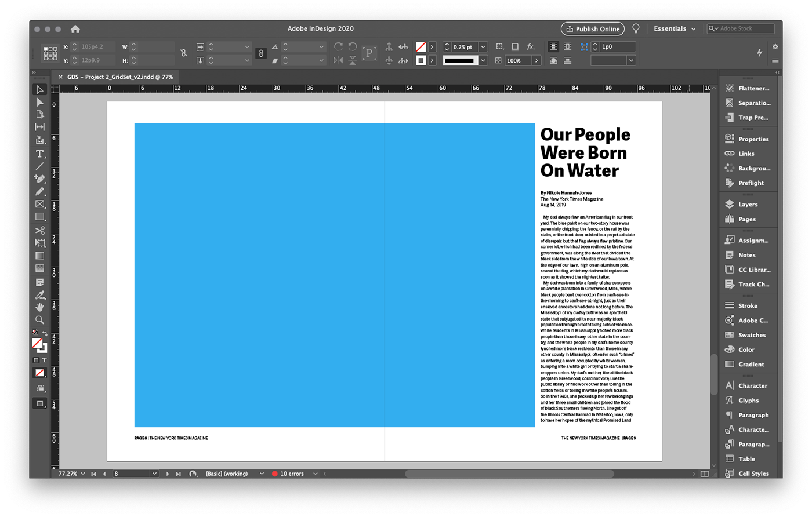This screenshot has height=517, width=812.
Task: Select the Line tool
Action: [39, 166]
